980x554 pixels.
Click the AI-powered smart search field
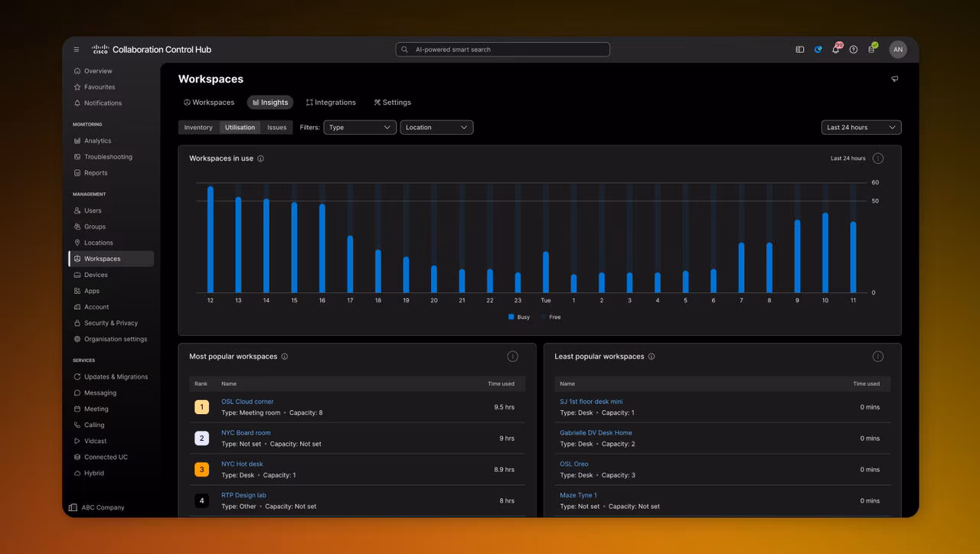[x=503, y=50]
